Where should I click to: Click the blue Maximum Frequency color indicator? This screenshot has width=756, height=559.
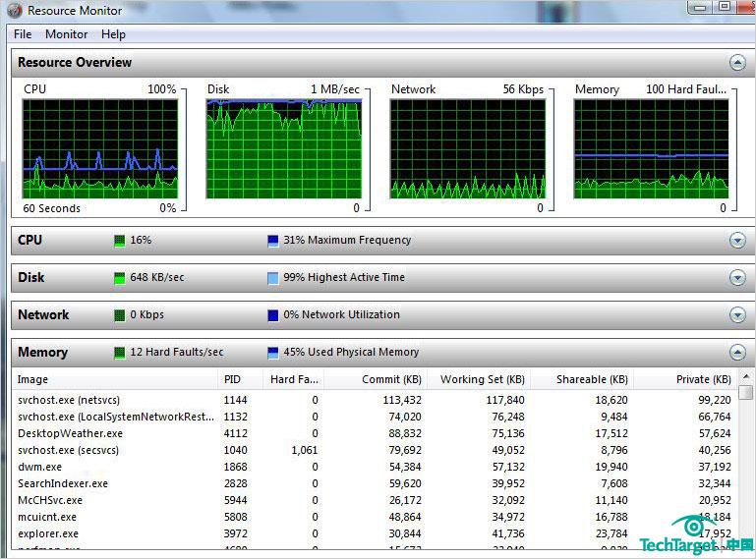(273, 241)
